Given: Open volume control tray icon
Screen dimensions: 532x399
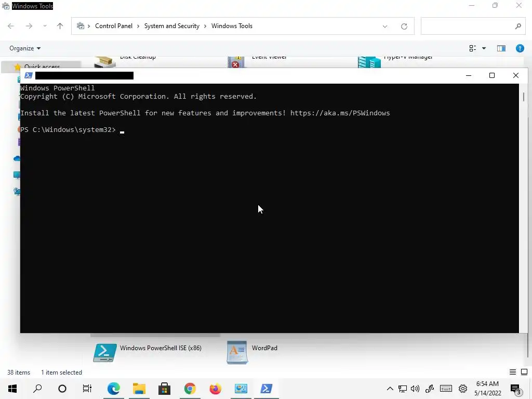Looking at the screenshot, I should coord(415,389).
